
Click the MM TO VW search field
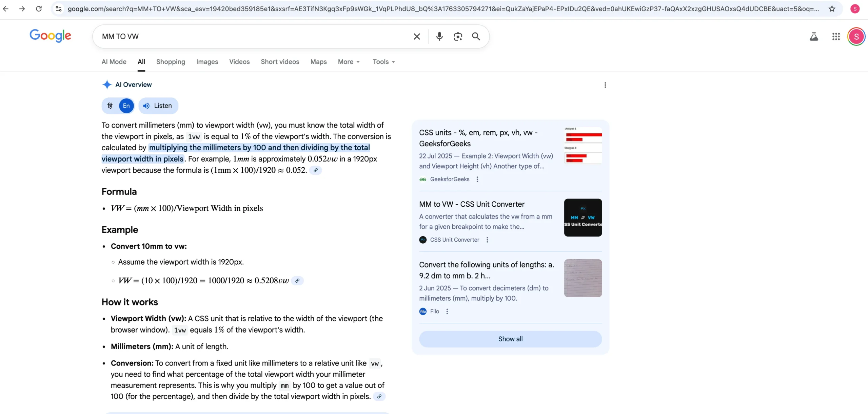coord(251,36)
